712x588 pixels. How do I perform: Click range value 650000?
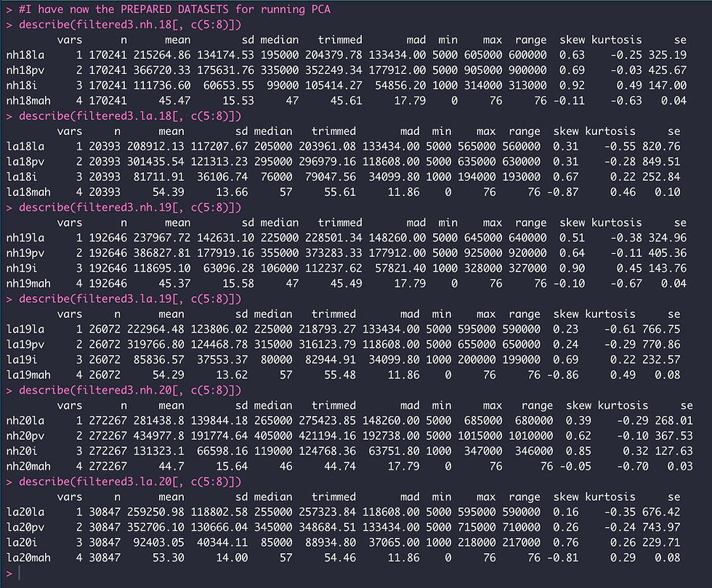click(522, 345)
